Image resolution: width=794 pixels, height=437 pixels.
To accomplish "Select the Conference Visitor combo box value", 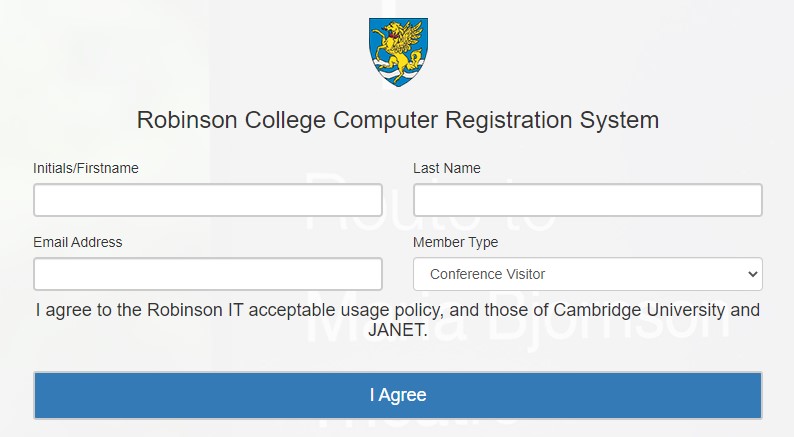I will point(587,274).
